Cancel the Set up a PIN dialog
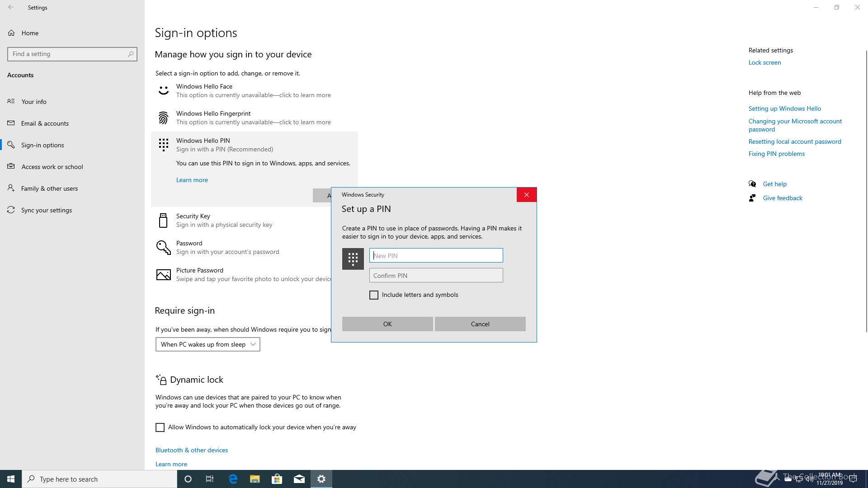 (480, 324)
